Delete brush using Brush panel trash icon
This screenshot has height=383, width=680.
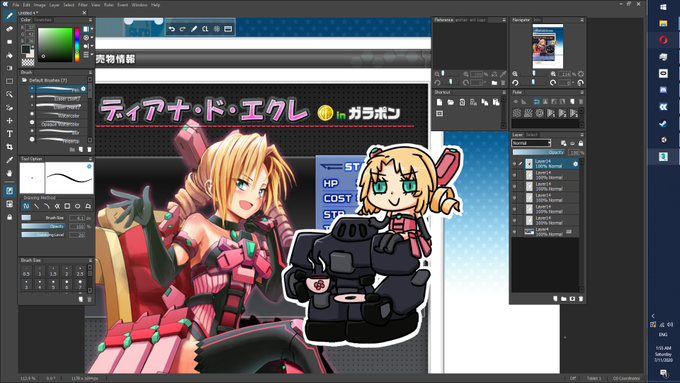89,150
